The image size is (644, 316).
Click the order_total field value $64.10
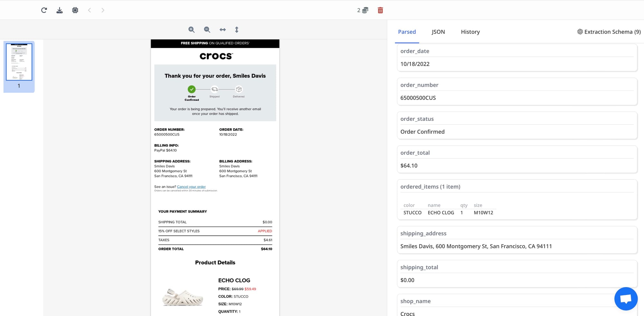409,166
